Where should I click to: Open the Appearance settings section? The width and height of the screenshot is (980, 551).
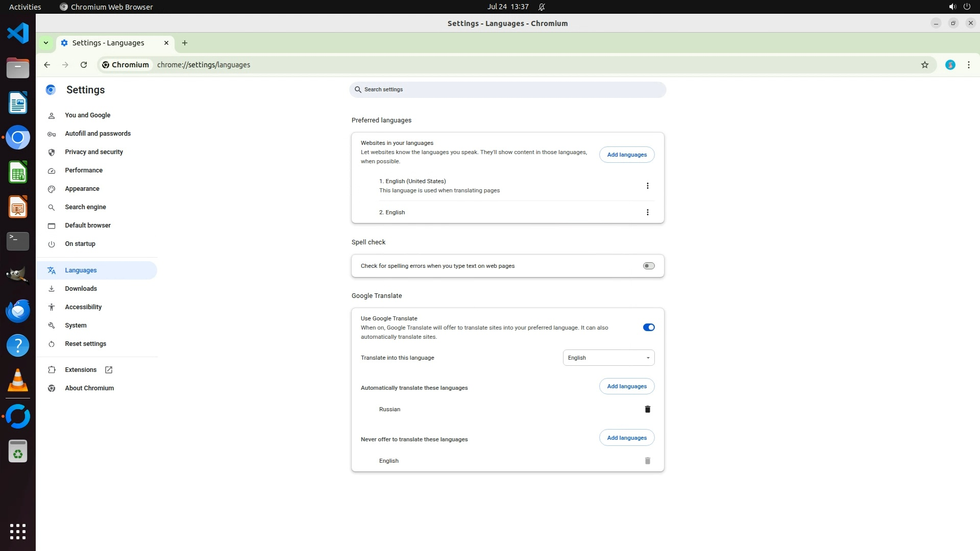tap(82, 189)
